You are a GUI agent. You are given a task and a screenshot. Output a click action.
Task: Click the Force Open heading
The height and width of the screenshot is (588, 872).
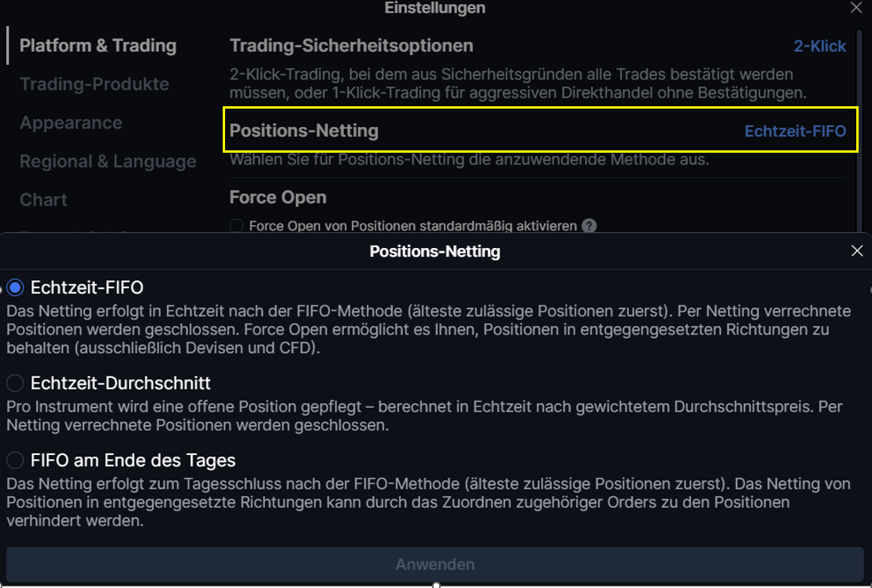(278, 198)
